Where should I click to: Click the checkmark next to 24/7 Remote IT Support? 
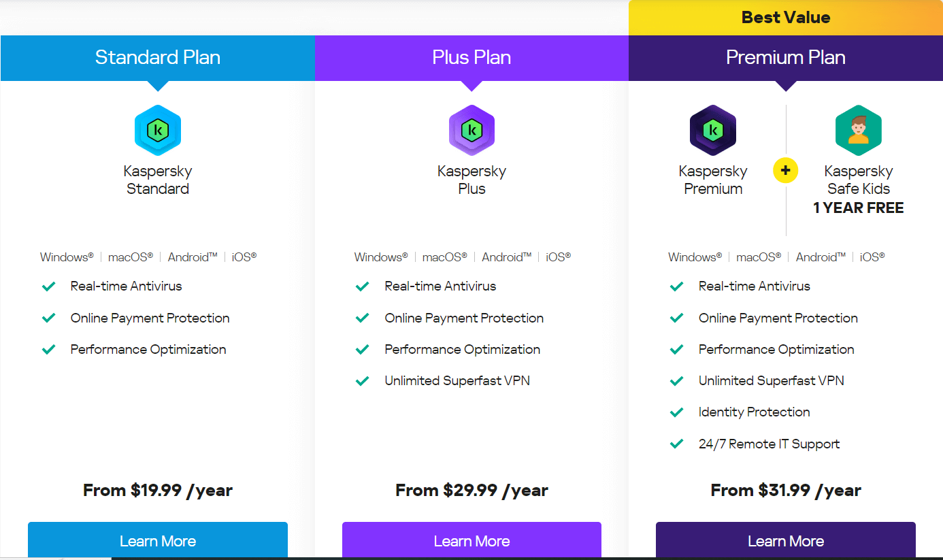676,444
